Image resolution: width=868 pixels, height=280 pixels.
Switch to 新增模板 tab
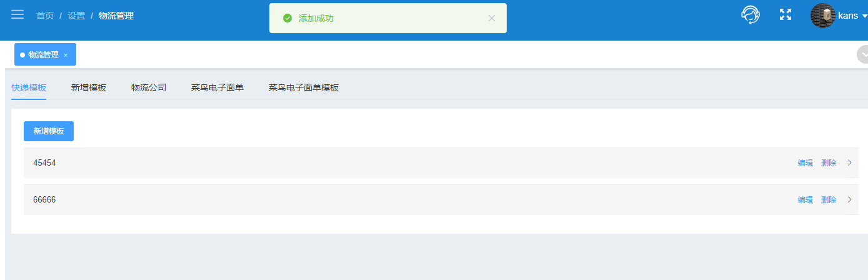click(x=89, y=87)
